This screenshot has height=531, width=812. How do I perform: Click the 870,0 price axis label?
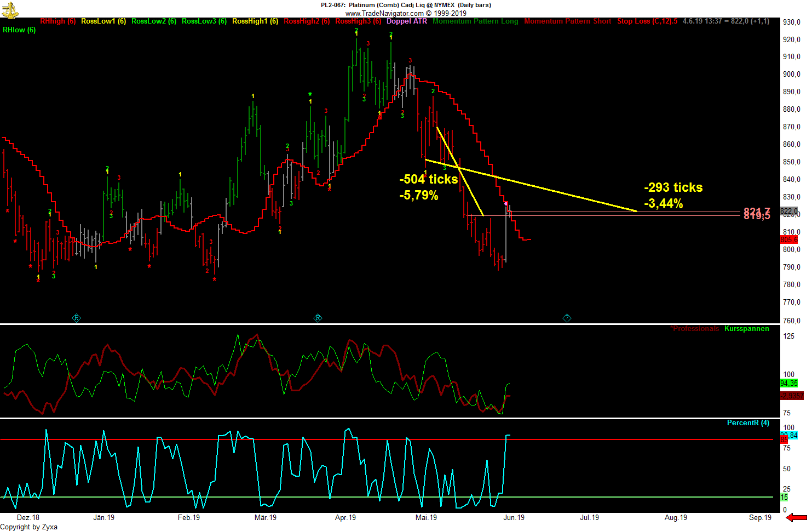pos(792,127)
